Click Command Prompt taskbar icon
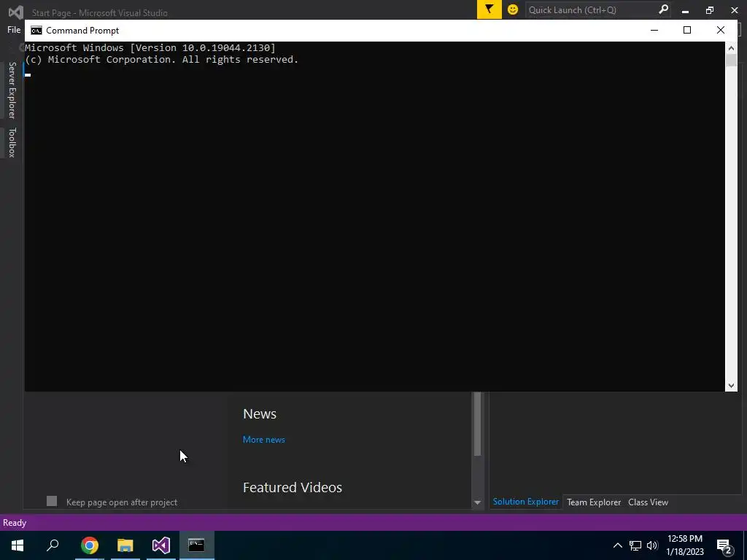The height and width of the screenshot is (560, 747). (196, 545)
